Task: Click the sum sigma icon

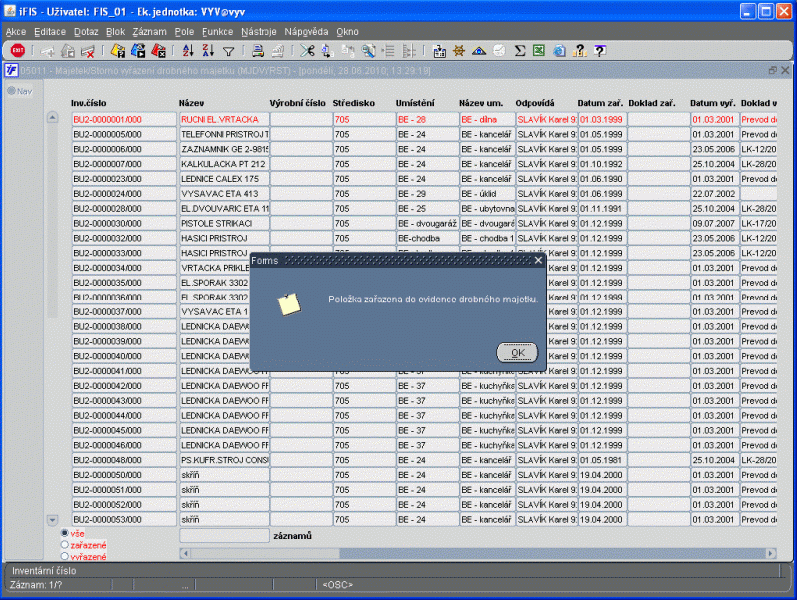Action: (520, 50)
